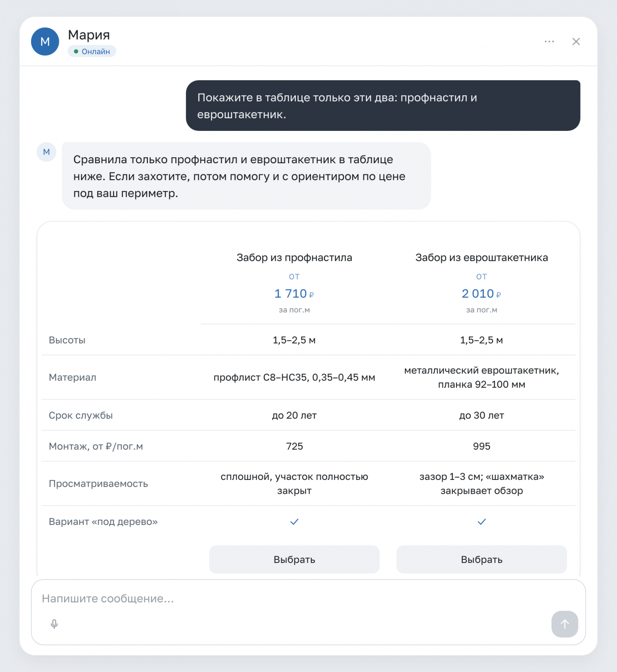Close the chat with Мария
The width and height of the screenshot is (617, 672).
point(576,42)
